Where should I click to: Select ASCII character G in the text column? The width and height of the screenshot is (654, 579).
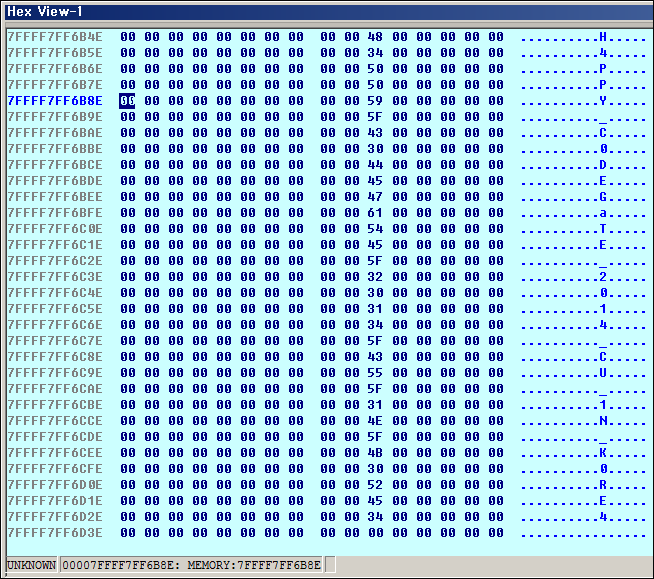tap(603, 197)
